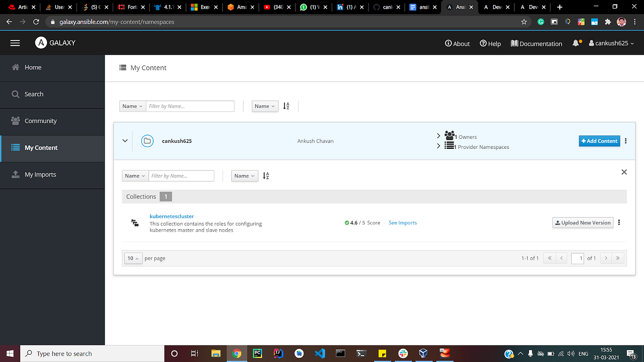Open the namespace kebab menu beside Add Content
The width and height of the screenshot is (644, 362).
click(626, 141)
